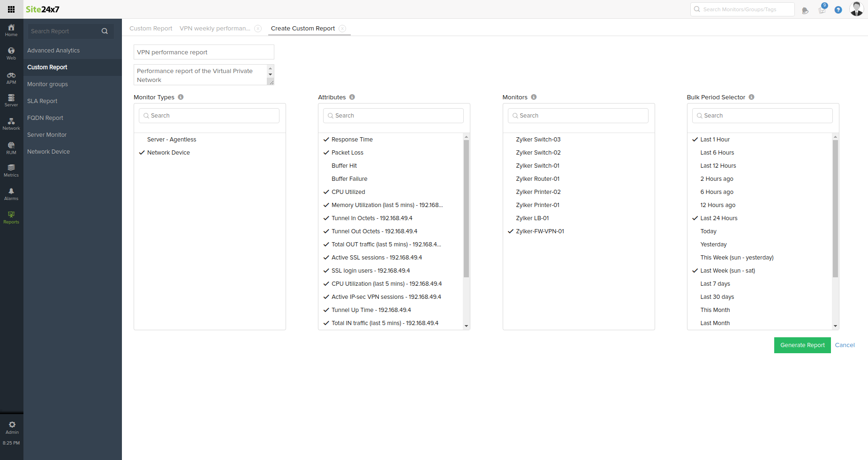Click the Monitors search field

coord(578,115)
